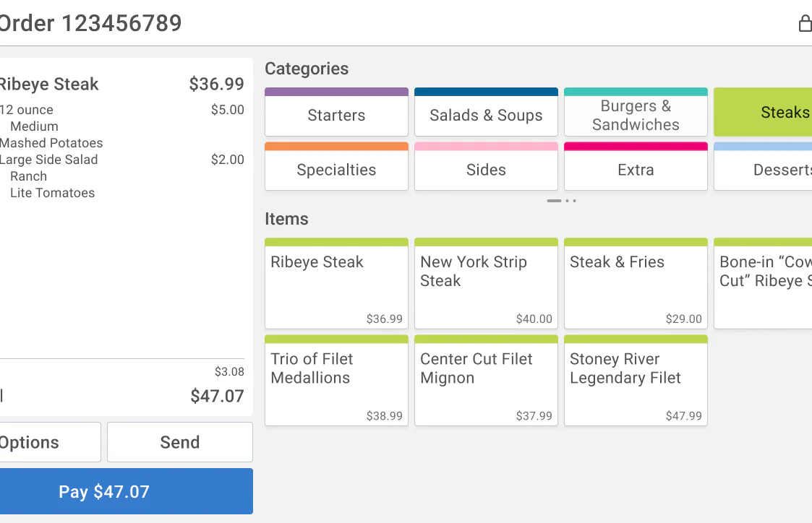Select the Salads & Soups category
This screenshot has height=523, width=812.
point(487,112)
